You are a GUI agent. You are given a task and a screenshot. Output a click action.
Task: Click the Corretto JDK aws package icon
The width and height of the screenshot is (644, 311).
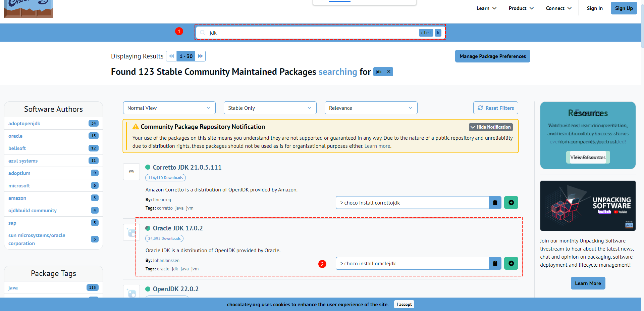click(x=131, y=171)
